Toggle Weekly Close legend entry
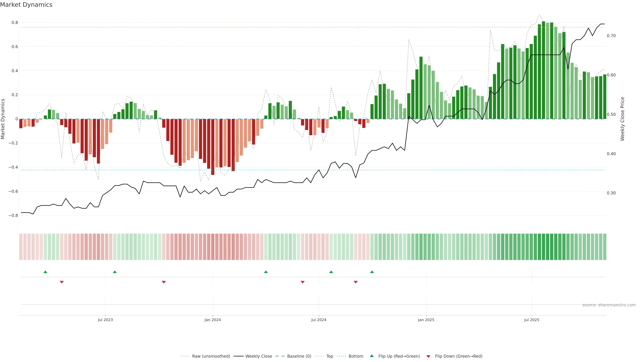This screenshot has height=362, width=644. coord(258,356)
